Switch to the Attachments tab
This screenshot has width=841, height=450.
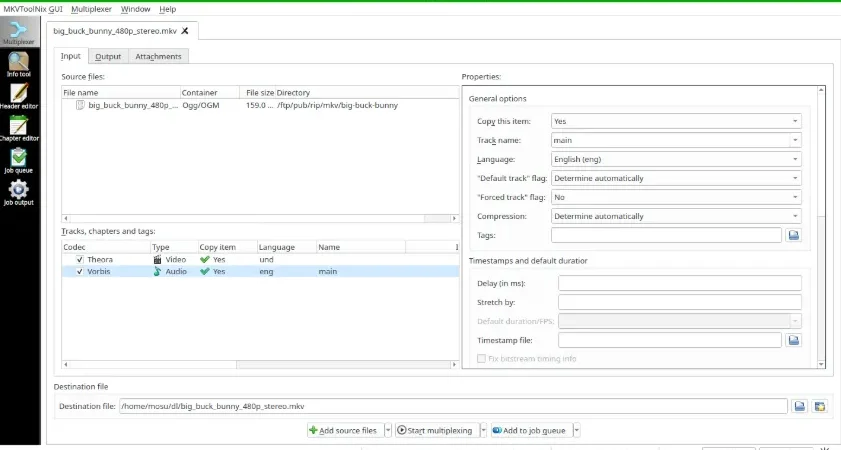pyautogui.click(x=158, y=56)
